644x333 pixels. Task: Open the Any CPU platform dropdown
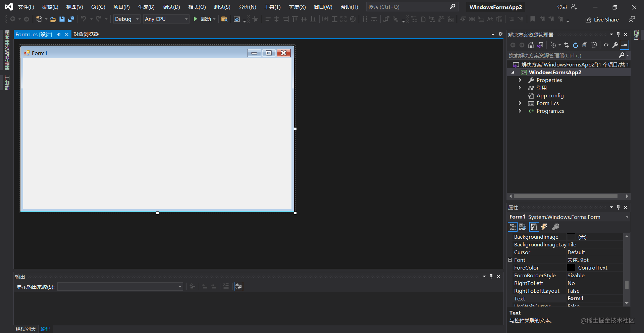(x=166, y=19)
